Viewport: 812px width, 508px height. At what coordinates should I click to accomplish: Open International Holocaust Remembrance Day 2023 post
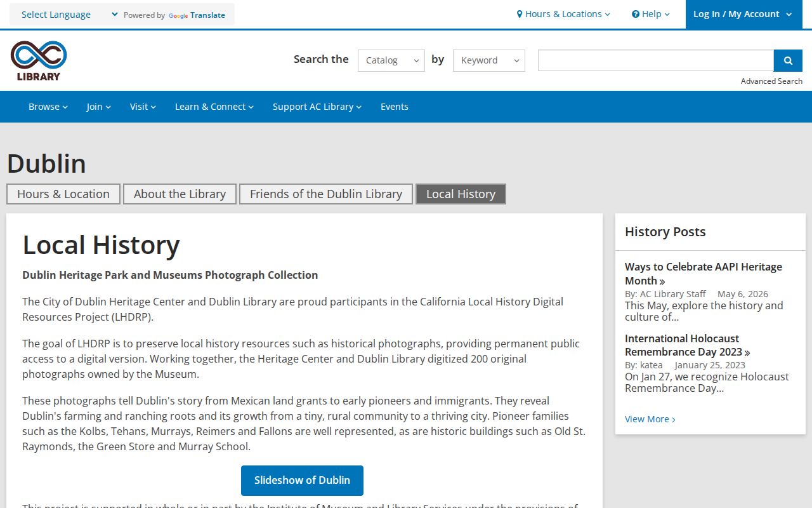click(688, 345)
